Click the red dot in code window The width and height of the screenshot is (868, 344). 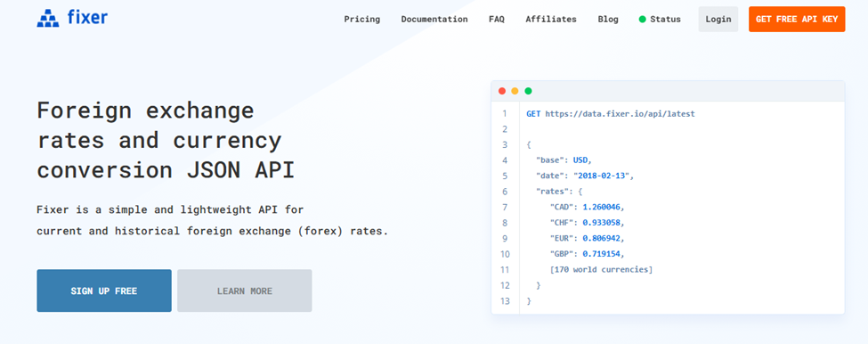tap(502, 91)
